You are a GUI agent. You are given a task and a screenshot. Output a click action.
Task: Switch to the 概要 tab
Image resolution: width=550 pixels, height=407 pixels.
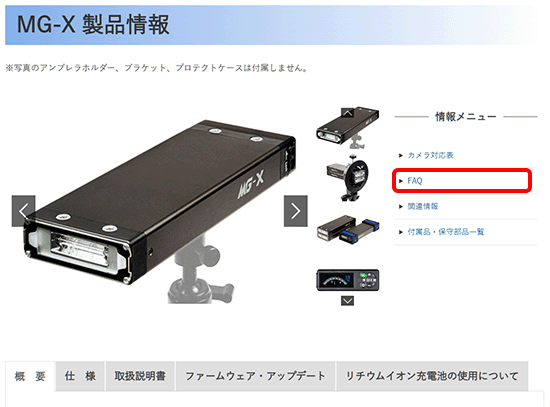pos(30,376)
